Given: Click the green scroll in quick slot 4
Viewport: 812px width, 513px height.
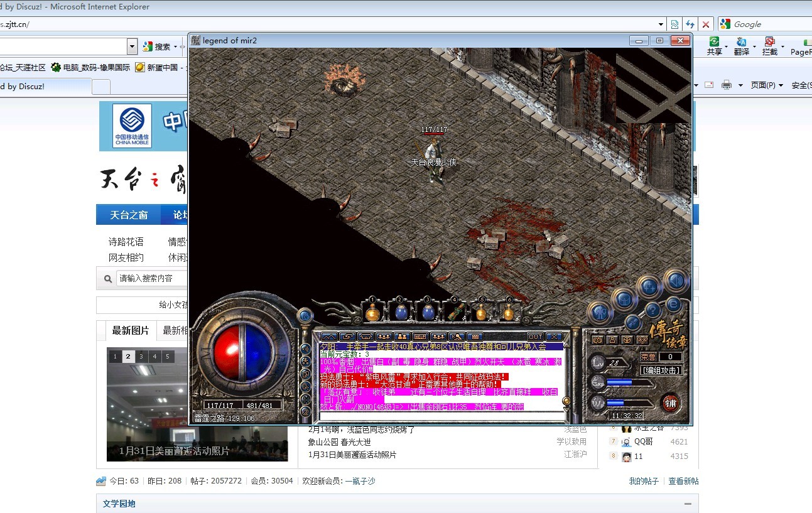Looking at the screenshot, I should [455, 311].
